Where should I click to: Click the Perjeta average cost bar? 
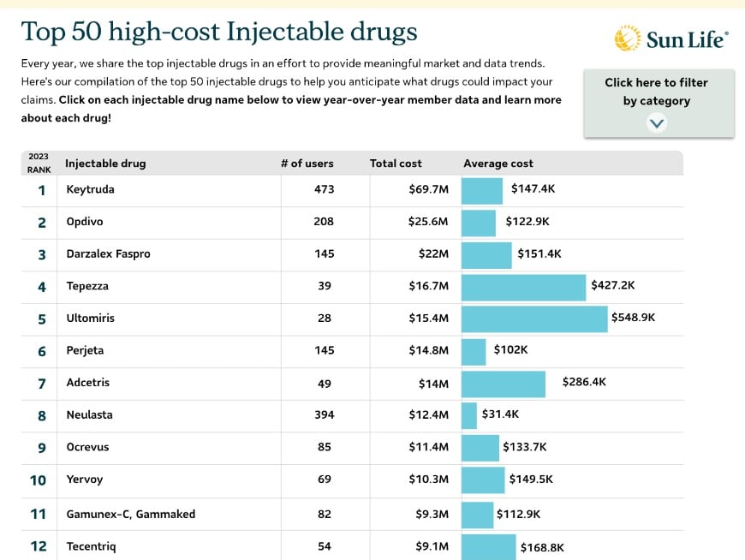[474, 351]
